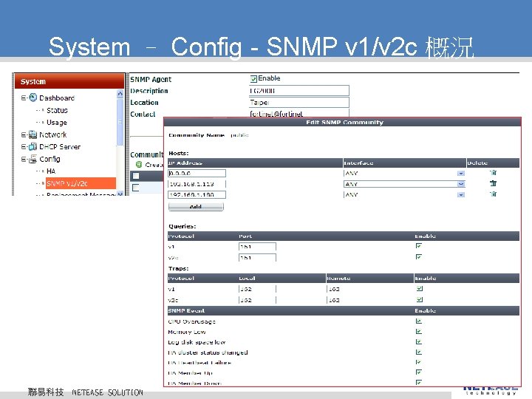This screenshot has width=532, height=399.
Task: Click the Config tree icon
Action: pyautogui.click(x=33, y=159)
